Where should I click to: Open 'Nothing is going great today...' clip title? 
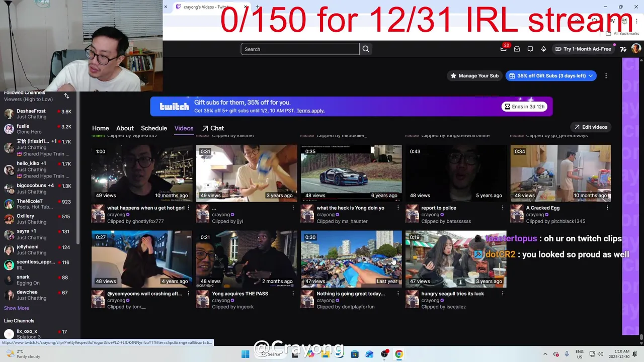click(x=351, y=294)
